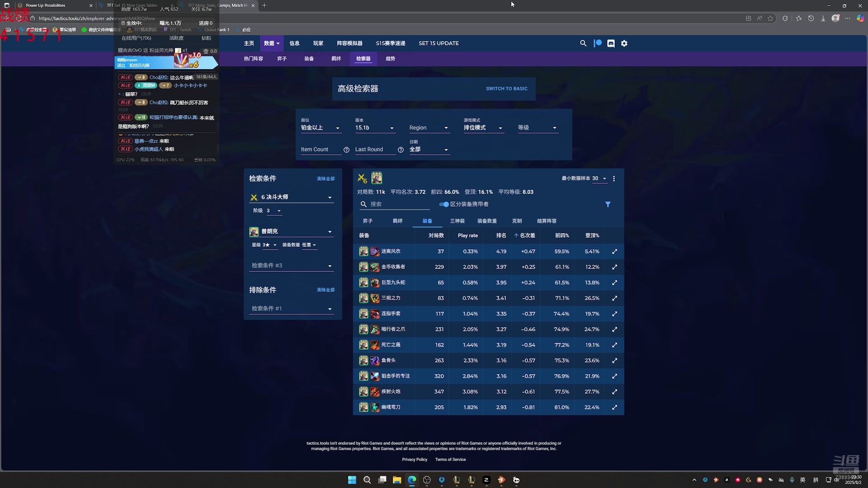Open the 最小数据样本 30 dropdown
The height and width of the screenshot is (488, 868).
tap(599, 178)
